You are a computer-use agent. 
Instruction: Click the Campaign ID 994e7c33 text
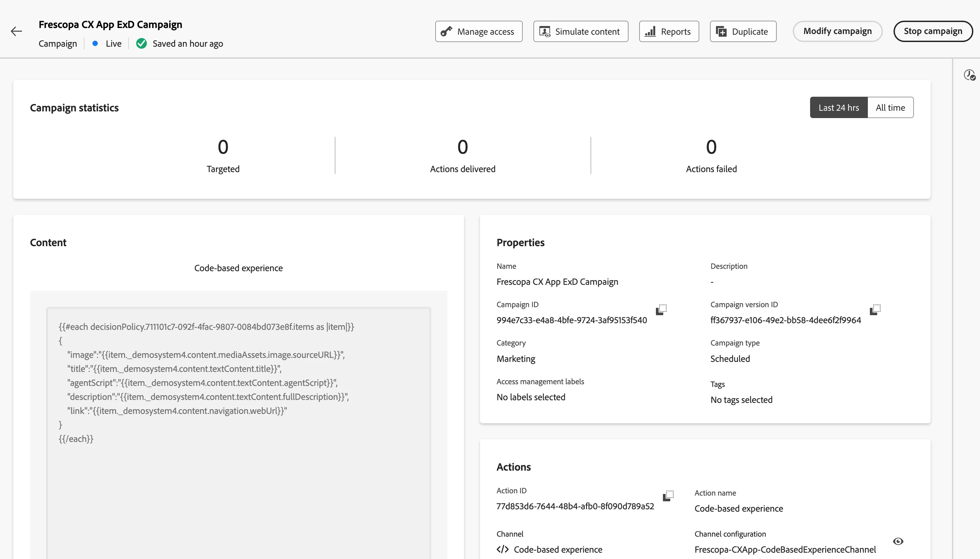click(x=572, y=320)
